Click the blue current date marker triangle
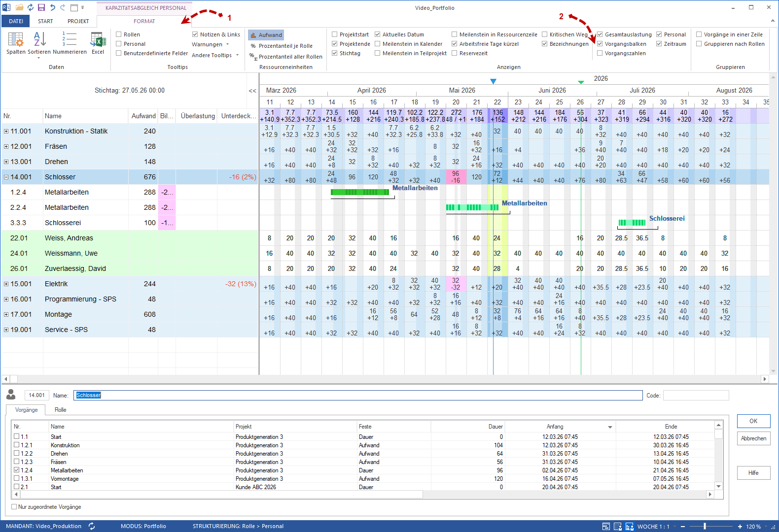The image size is (779, 532). point(493,81)
